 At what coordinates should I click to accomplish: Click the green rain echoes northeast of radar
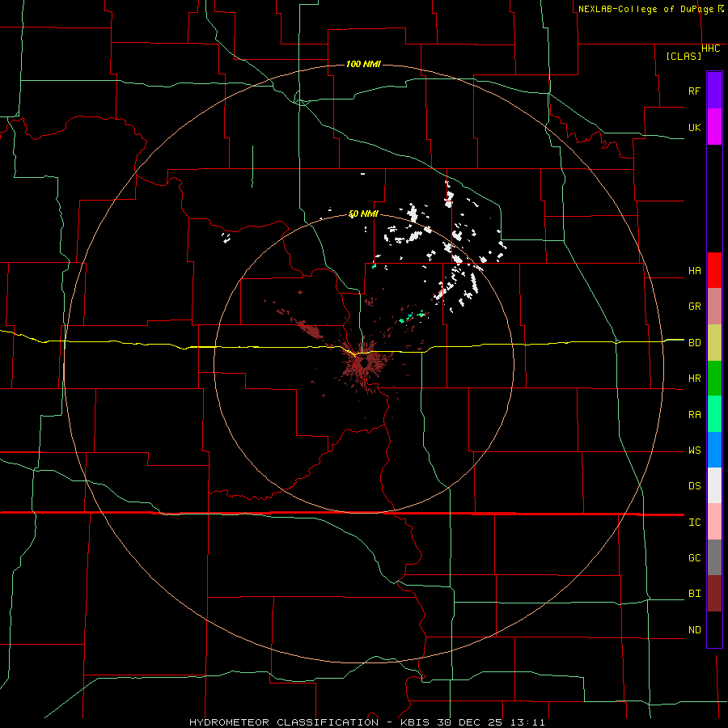click(411, 316)
